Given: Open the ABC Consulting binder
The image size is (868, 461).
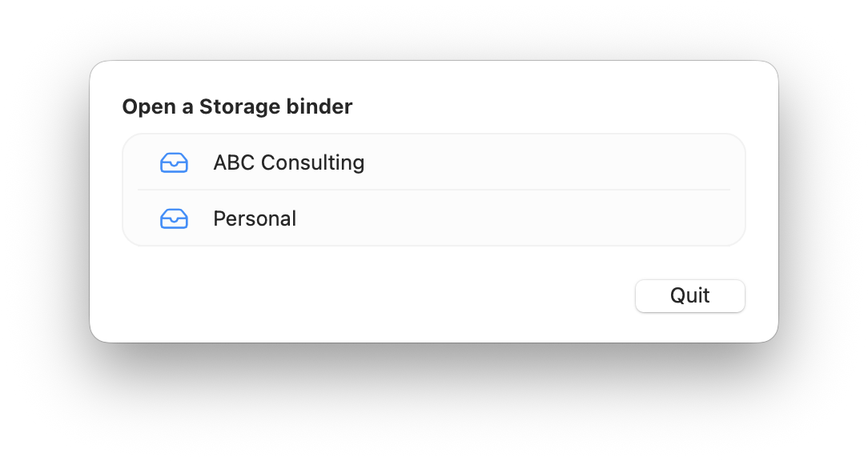Looking at the screenshot, I should click(x=433, y=162).
